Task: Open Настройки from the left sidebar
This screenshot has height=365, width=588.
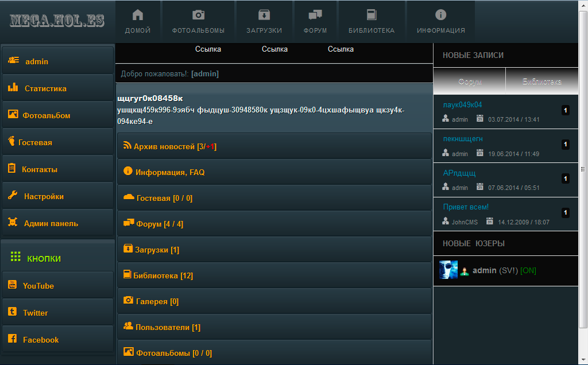Action: (x=44, y=196)
